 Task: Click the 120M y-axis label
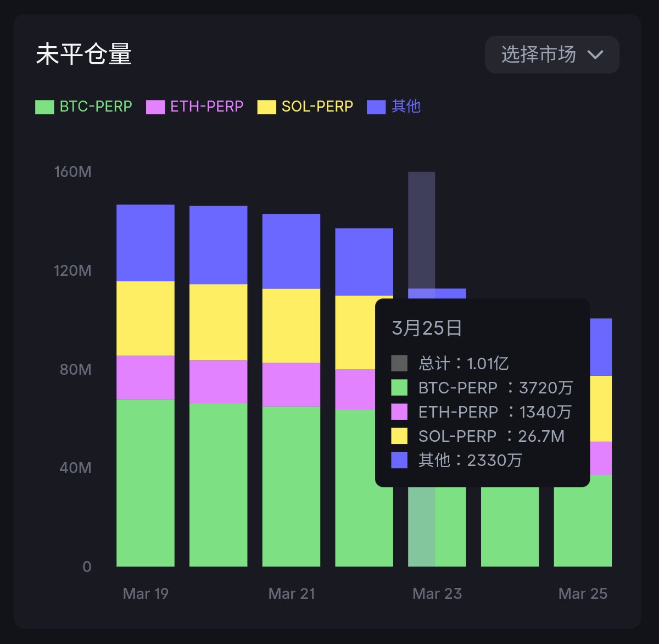[72, 270]
